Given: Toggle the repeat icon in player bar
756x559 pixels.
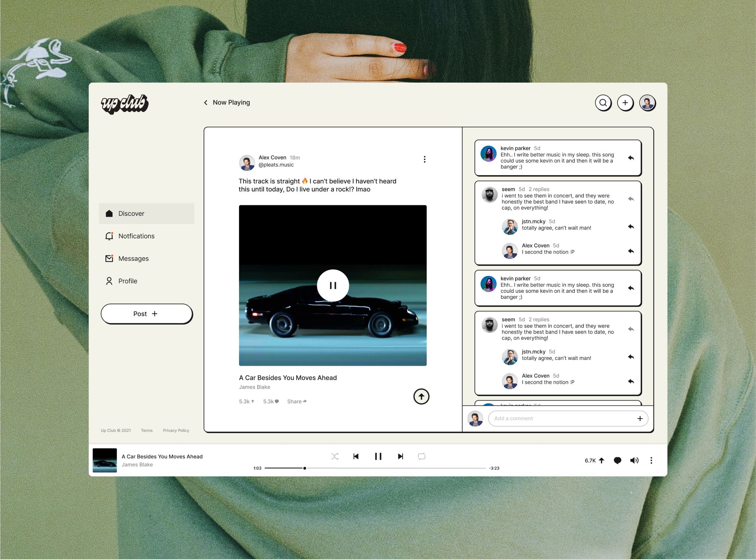Looking at the screenshot, I should (x=421, y=456).
